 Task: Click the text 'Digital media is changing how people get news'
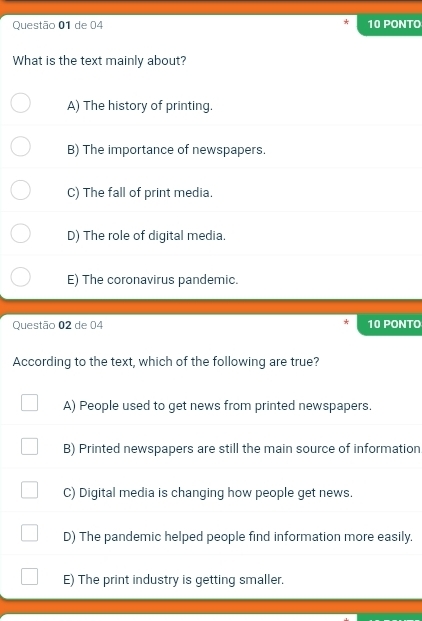[216, 493]
